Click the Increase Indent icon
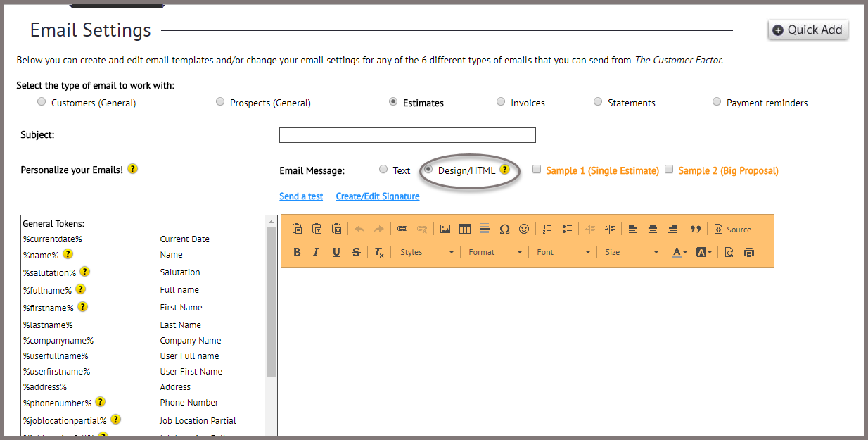 point(610,229)
